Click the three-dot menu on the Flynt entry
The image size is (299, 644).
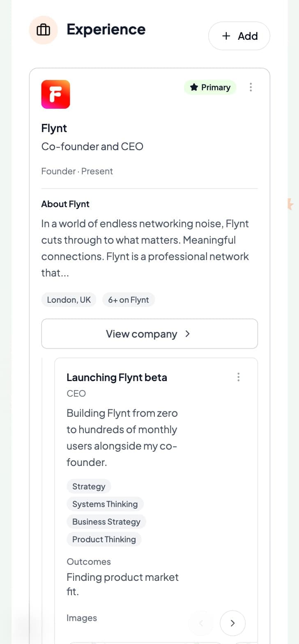(x=251, y=87)
